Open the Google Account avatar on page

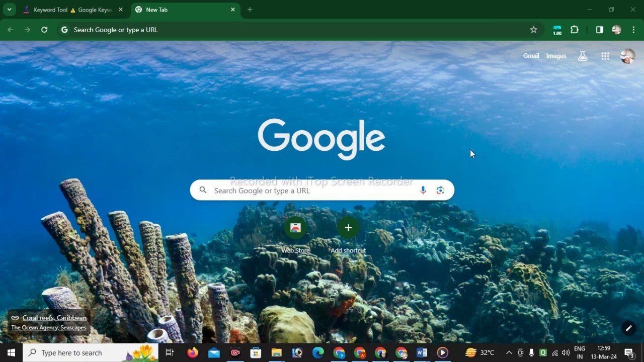pos(627,56)
